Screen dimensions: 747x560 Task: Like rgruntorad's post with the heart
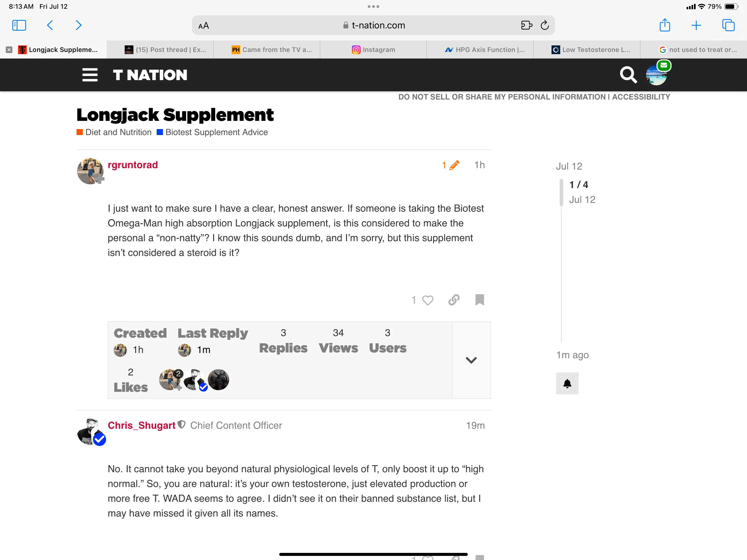click(428, 300)
